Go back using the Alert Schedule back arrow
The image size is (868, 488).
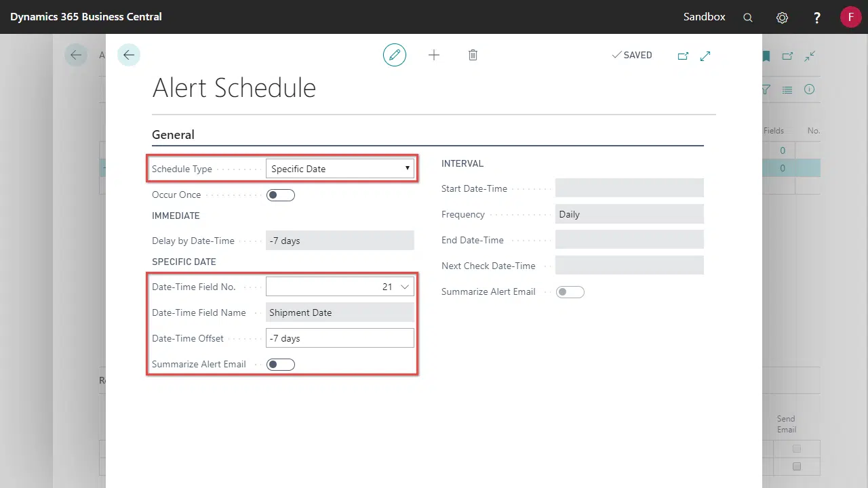pyautogui.click(x=129, y=55)
